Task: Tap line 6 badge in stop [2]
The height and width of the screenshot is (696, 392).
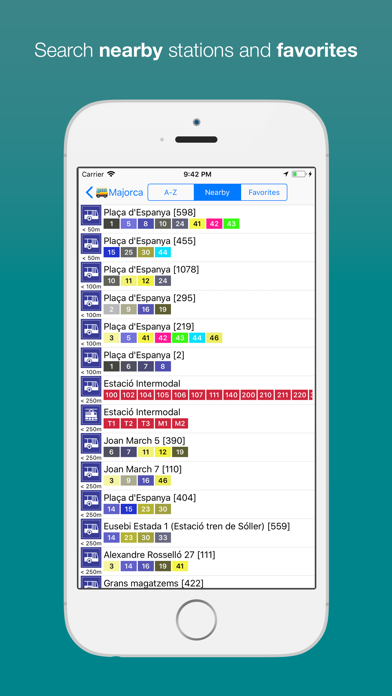Action: pyautogui.click(x=129, y=366)
